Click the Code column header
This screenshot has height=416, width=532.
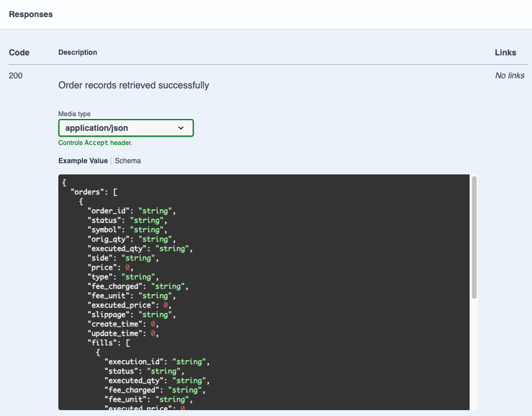click(x=19, y=52)
